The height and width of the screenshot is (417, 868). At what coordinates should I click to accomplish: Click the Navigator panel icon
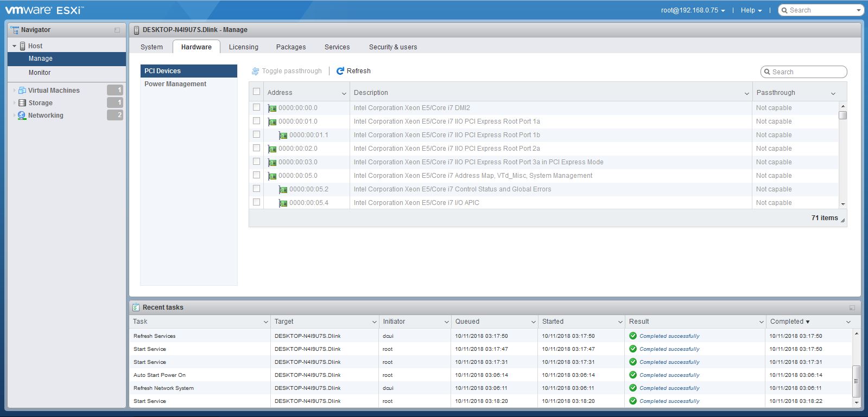tap(15, 30)
